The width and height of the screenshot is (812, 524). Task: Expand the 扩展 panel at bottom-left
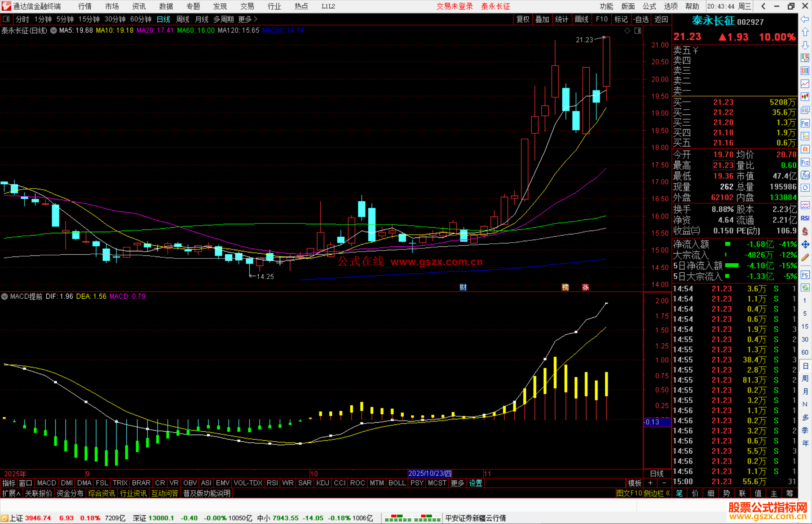11,493
